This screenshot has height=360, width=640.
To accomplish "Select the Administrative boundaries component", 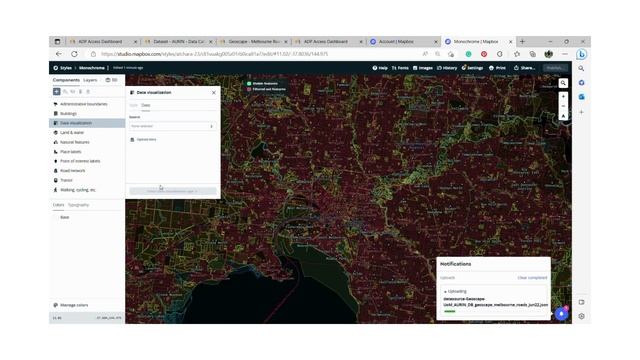I will tap(87, 104).
